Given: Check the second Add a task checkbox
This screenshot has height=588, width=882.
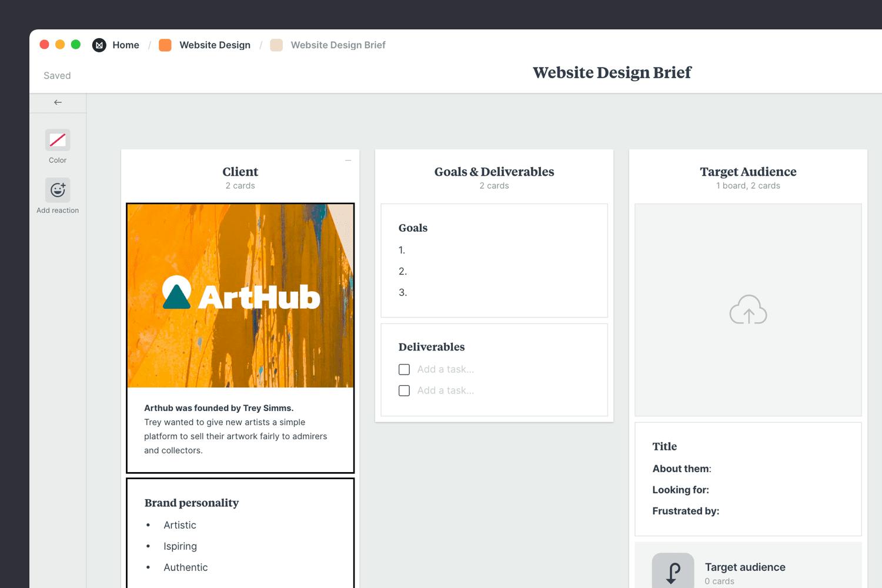Looking at the screenshot, I should click(x=404, y=390).
